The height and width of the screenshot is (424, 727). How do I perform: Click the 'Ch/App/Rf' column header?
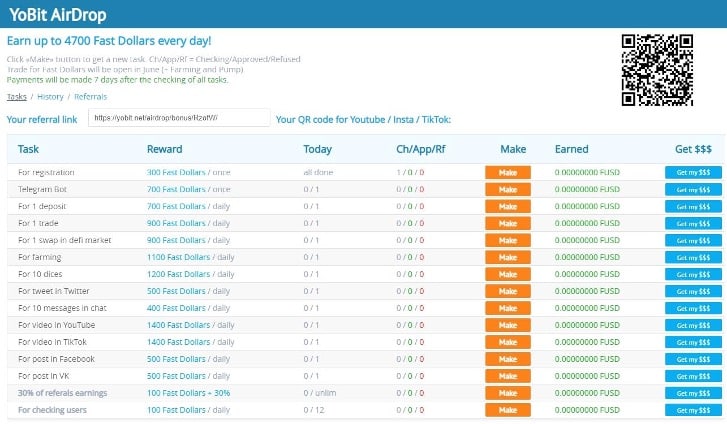[x=421, y=149]
